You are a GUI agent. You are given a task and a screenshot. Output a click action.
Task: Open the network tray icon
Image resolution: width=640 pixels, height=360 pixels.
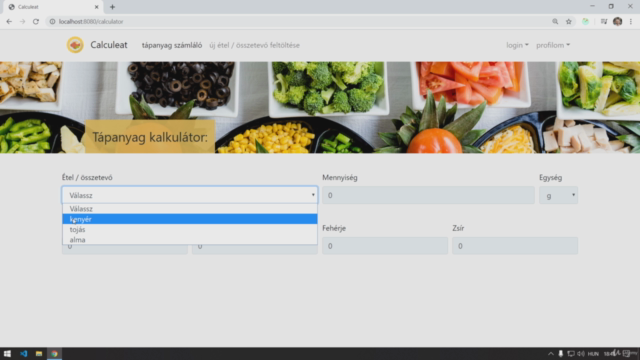[x=571, y=353]
